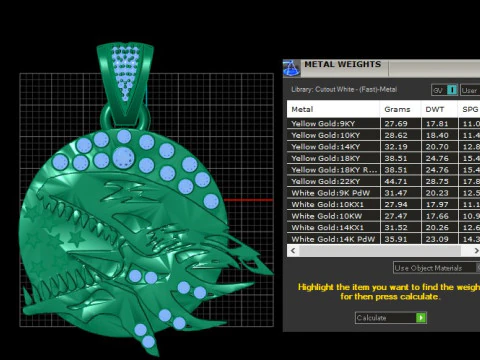The height and width of the screenshot is (360, 480).
Task: Sort by the SPG column header
Action: (x=469, y=109)
